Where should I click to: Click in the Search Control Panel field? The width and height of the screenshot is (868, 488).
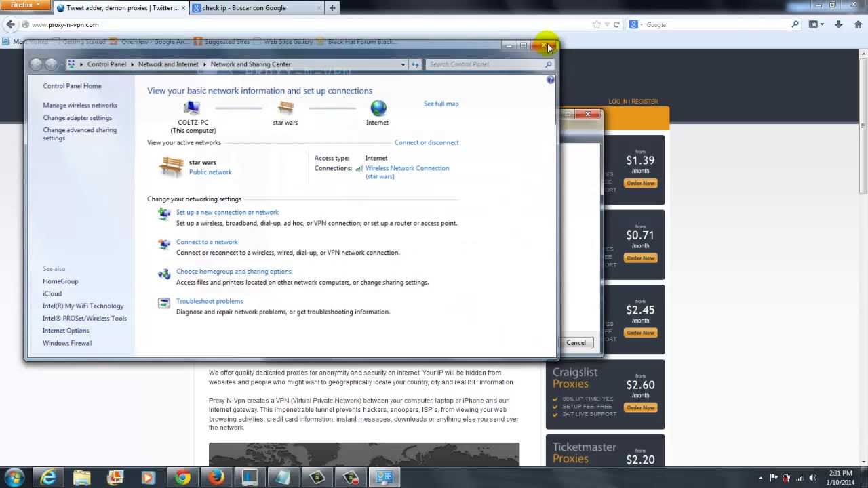[486, 64]
